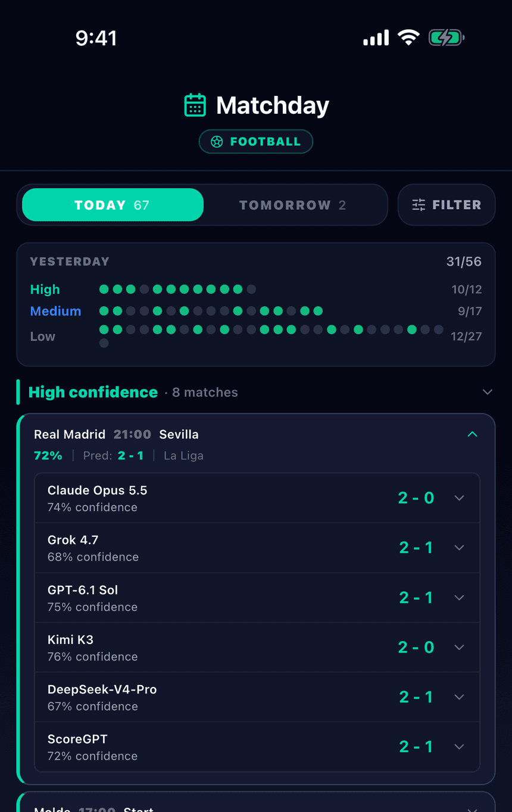Expand Kimi K3 prediction chevron

[459, 647]
